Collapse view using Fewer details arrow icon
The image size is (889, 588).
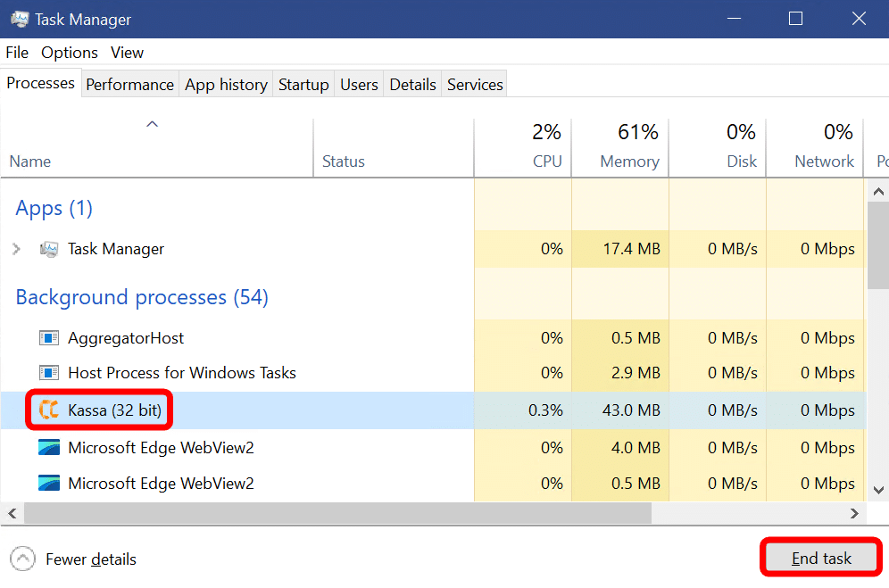pyautogui.click(x=23, y=559)
